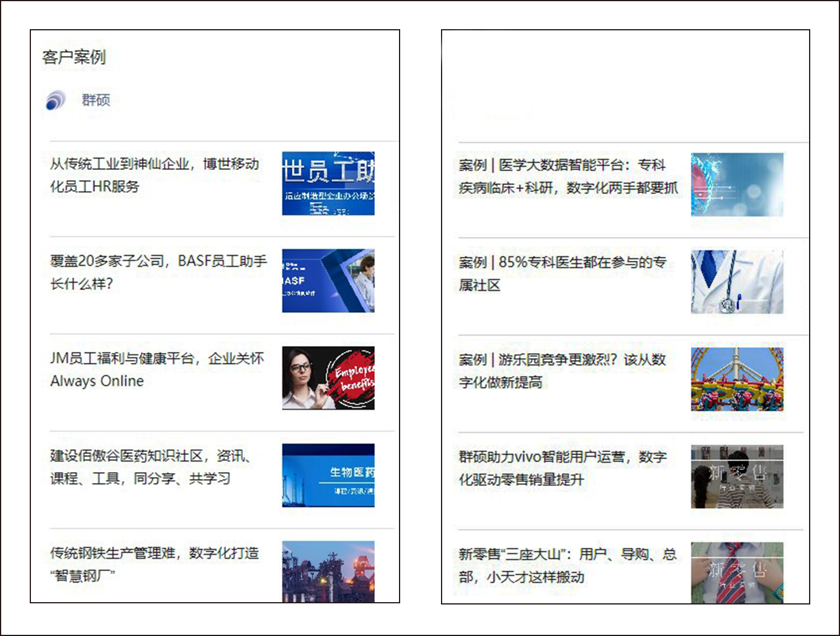Screen dimensions: 840x636
Task: Click the doctor coat thumbnail image
Action: (x=737, y=281)
